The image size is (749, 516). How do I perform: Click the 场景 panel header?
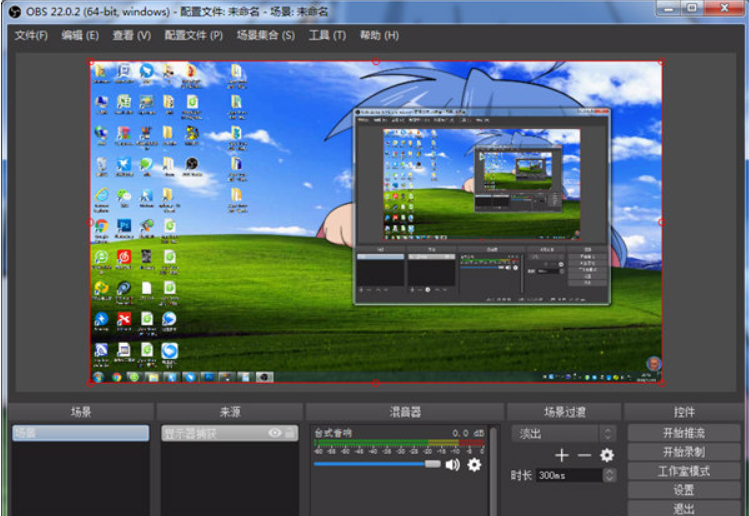click(x=81, y=412)
